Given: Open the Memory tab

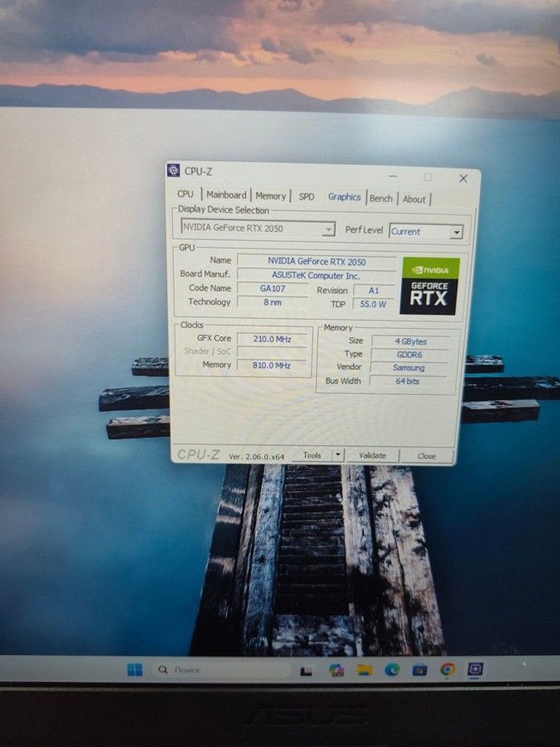Looking at the screenshot, I should click(x=271, y=196).
